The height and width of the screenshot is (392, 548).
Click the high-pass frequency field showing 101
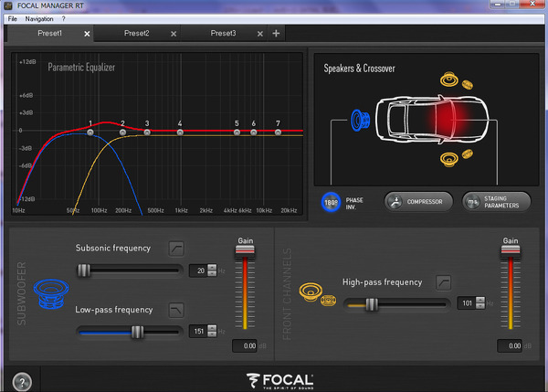467,303
